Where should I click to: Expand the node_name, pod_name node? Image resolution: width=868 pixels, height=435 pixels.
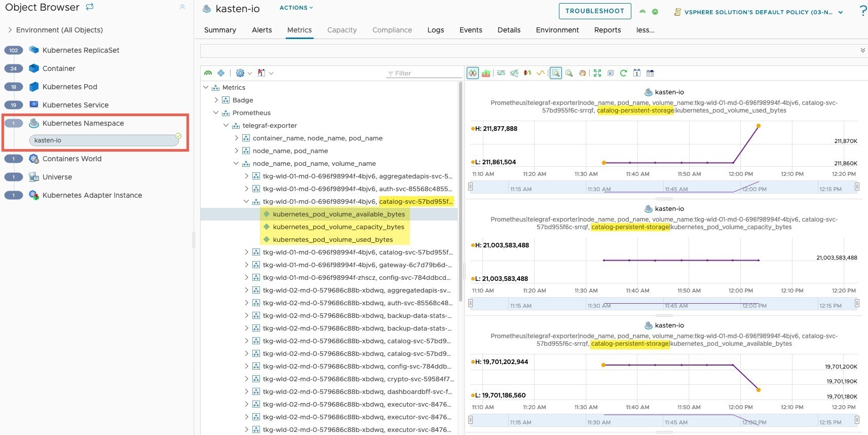tap(237, 151)
